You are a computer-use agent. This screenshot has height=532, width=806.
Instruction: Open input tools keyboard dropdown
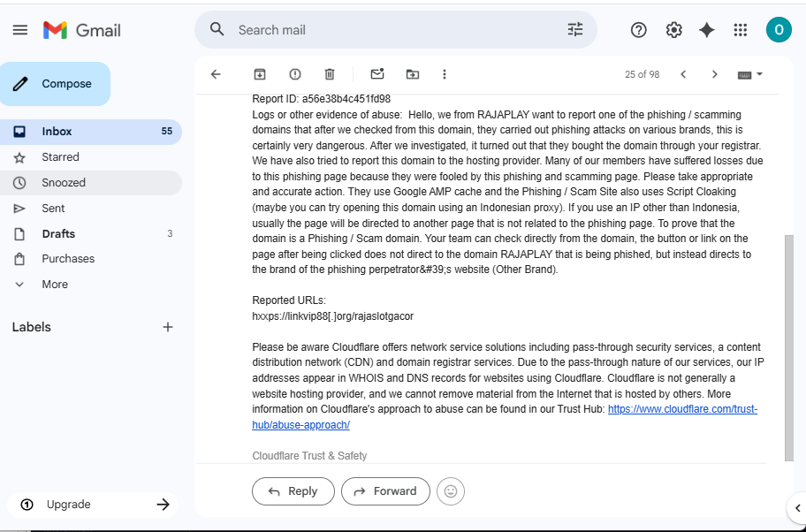[750, 75]
